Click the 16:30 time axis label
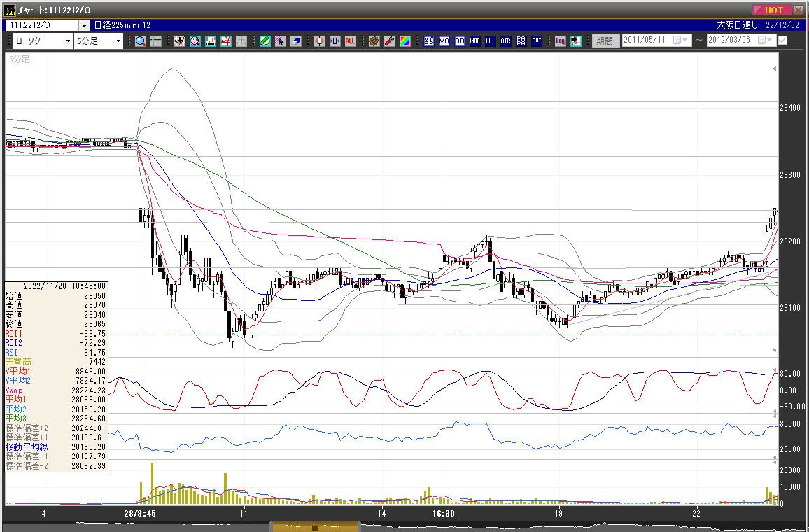809x532 pixels. pos(444,513)
